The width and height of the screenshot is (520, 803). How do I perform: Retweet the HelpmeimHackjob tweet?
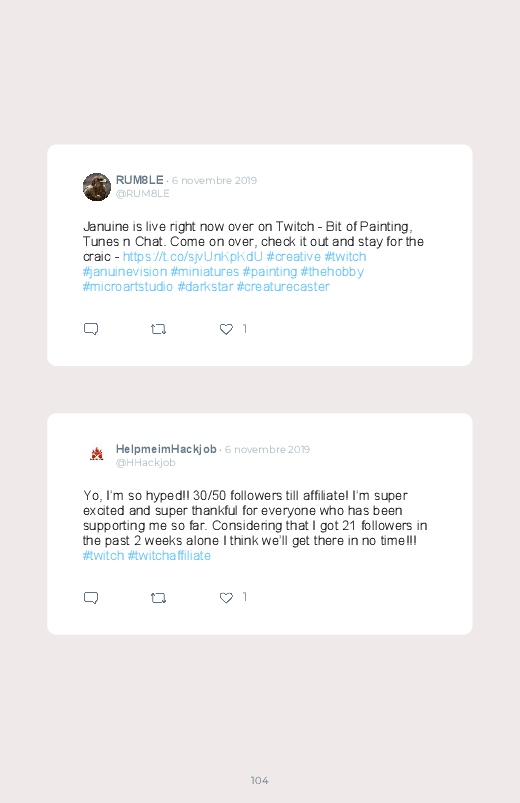(158, 598)
